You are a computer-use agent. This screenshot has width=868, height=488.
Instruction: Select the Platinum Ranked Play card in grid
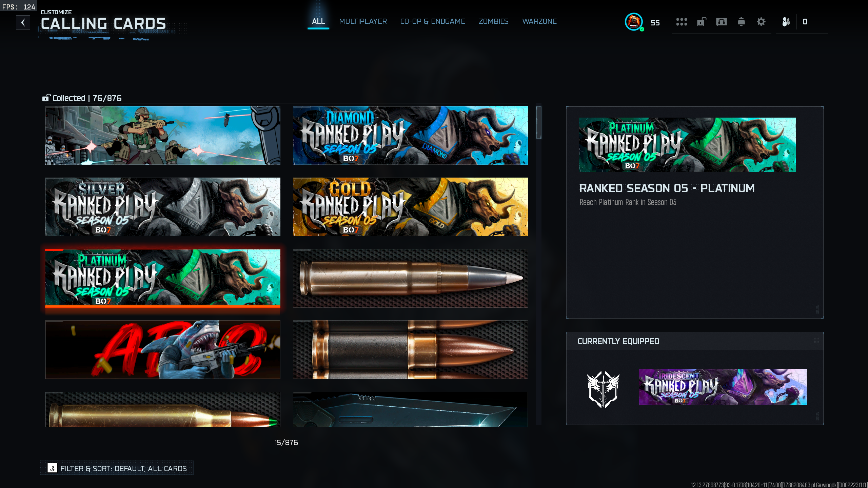coord(163,278)
